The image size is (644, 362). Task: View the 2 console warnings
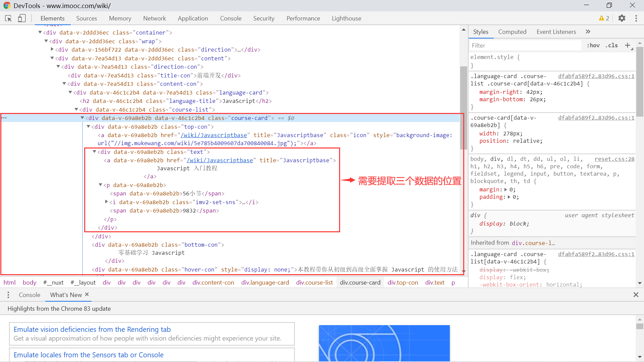pyautogui.click(x=604, y=18)
